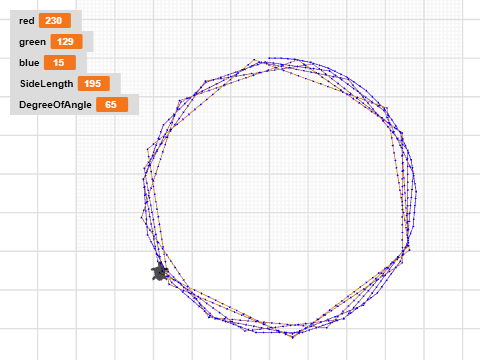Select the red variable value 230
This screenshot has width=480, height=360.
coord(55,21)
